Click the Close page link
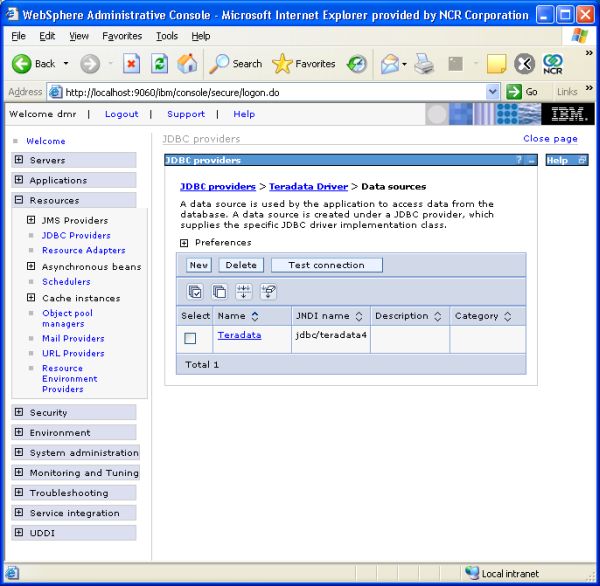 [550, 139]
